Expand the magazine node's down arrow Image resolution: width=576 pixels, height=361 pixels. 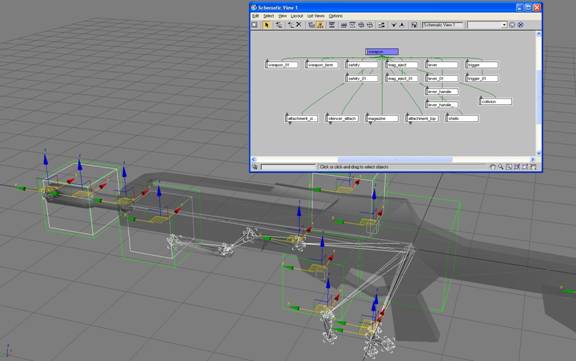(370, 123)
